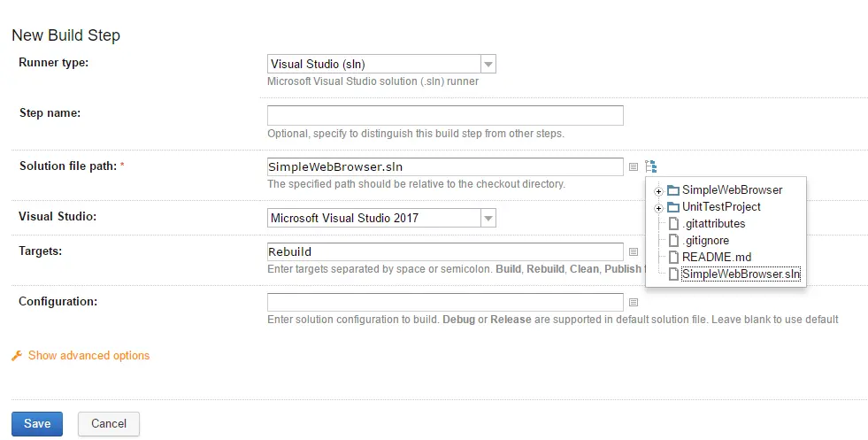This screenshot has width=868, height=440.
Task: Click the Debug word in the Configuration hint
Action: [458, 320]
